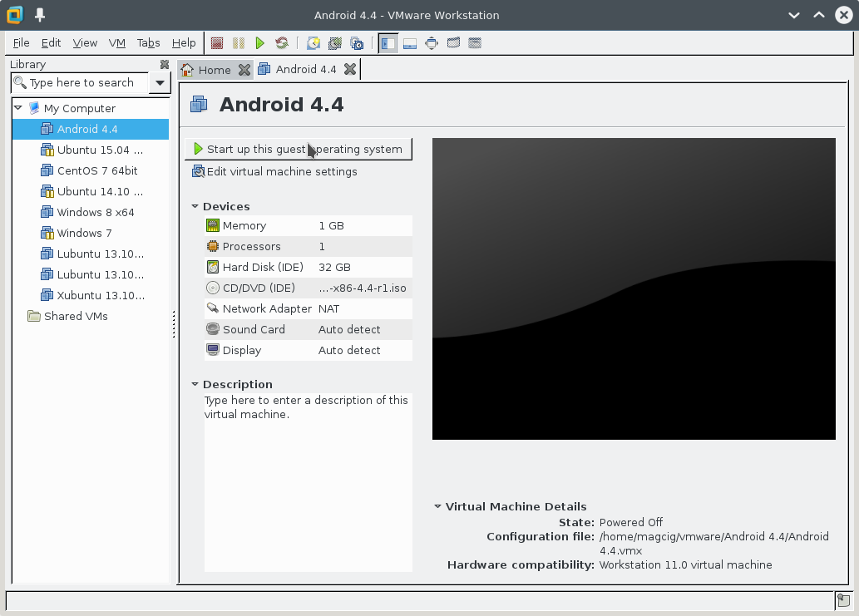Click the Hard Disk (IDE) device icon
Screen dimensions: 859x616
(x=213, y=267)
